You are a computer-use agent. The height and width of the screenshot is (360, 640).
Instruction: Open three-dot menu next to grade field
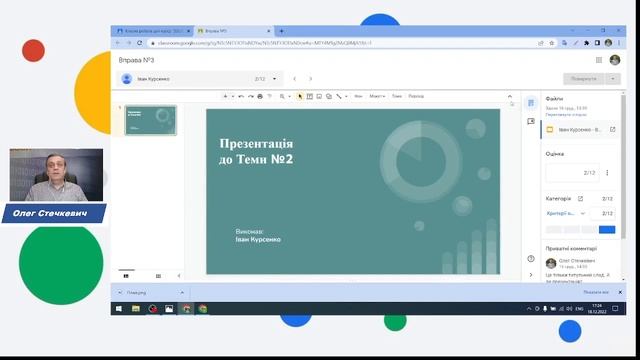pyautogui.click(x=607, y=173)
